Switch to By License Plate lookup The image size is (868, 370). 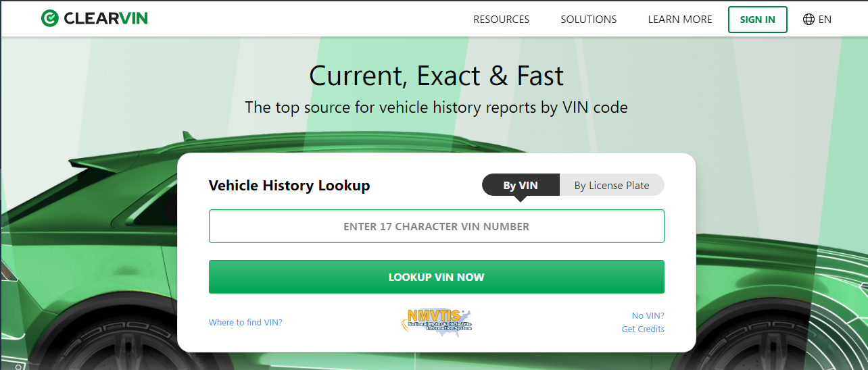[x=611, y=185]
